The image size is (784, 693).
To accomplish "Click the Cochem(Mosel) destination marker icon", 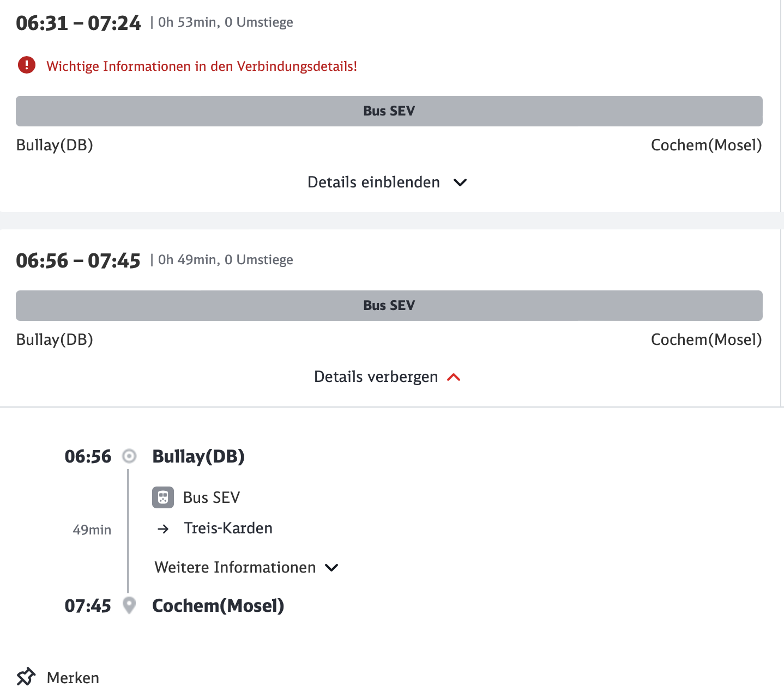I will 129,605.
